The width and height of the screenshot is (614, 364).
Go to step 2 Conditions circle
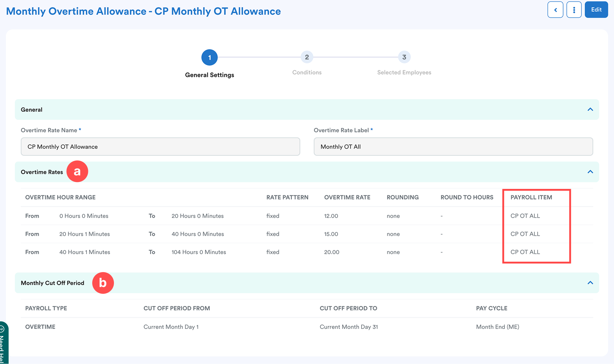(x=307, y=57)
